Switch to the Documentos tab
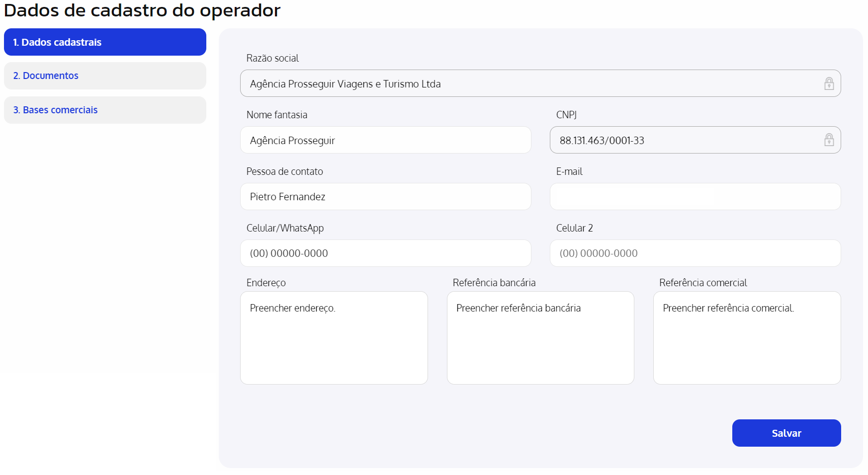 [x=105, y=76]
